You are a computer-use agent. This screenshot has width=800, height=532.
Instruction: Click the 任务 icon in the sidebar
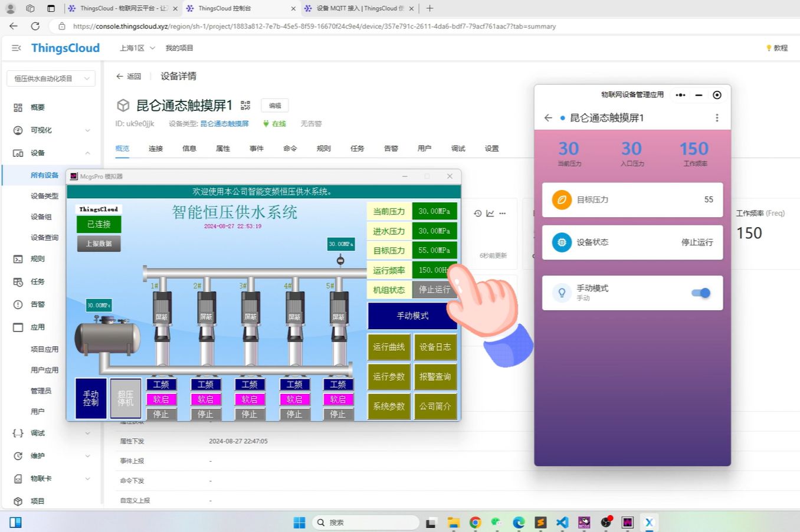(18, 282)
